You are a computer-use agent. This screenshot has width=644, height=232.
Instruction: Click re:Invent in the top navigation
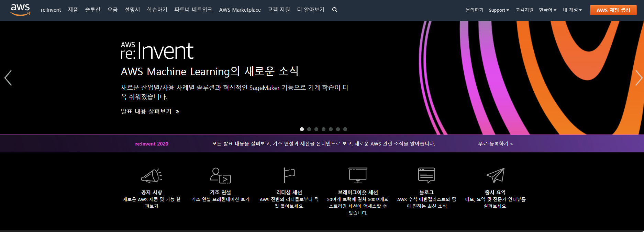(51, 10)
